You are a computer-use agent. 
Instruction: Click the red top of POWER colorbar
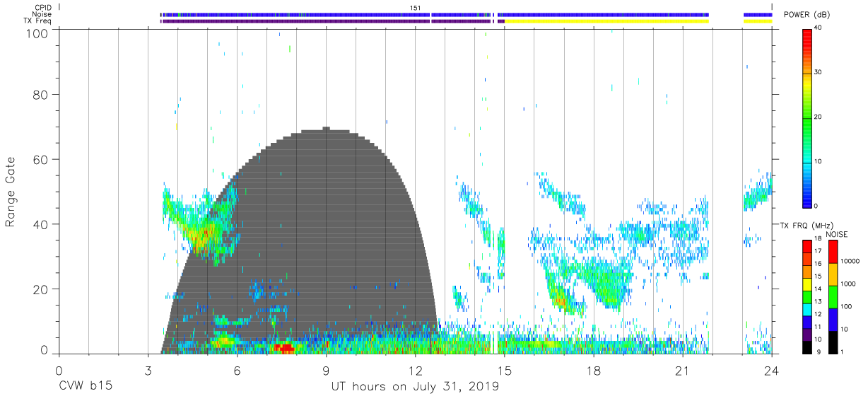807,34
